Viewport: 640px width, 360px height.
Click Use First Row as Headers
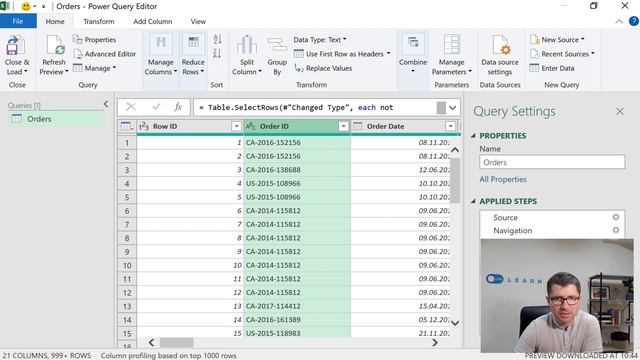click(x=342, y=54)
